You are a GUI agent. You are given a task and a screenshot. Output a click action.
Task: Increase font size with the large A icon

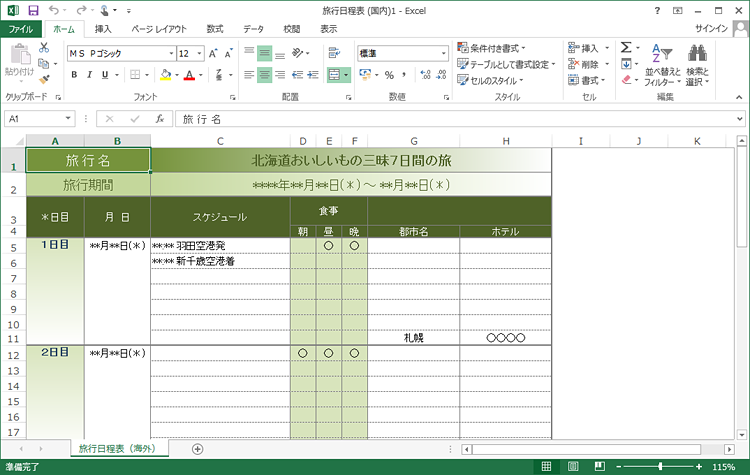coord(213,53)
